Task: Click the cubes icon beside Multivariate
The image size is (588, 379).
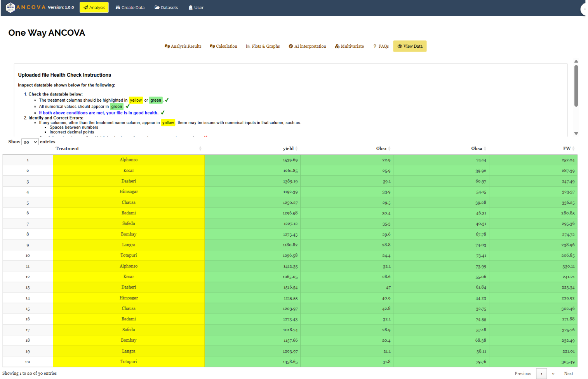Action: pos(337,46)
